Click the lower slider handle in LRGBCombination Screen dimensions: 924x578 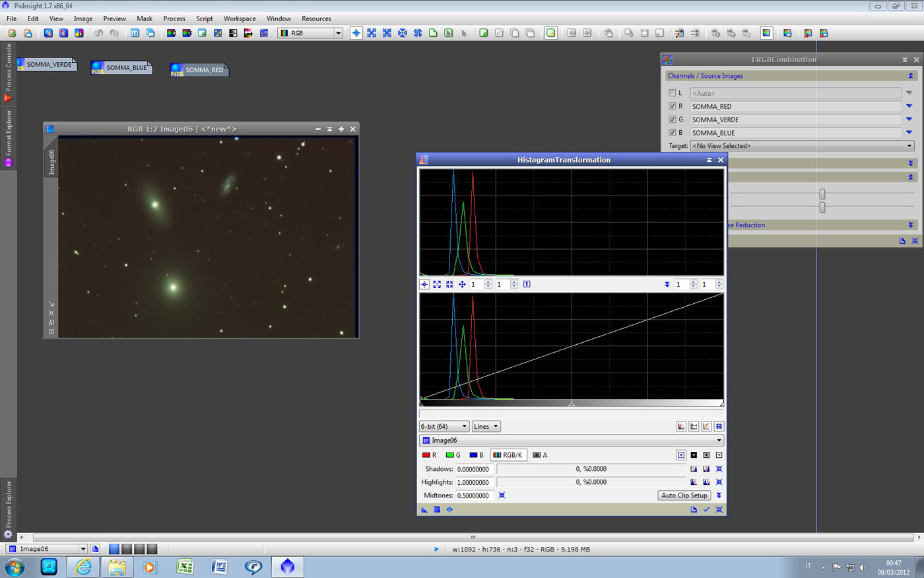point(822,207)
